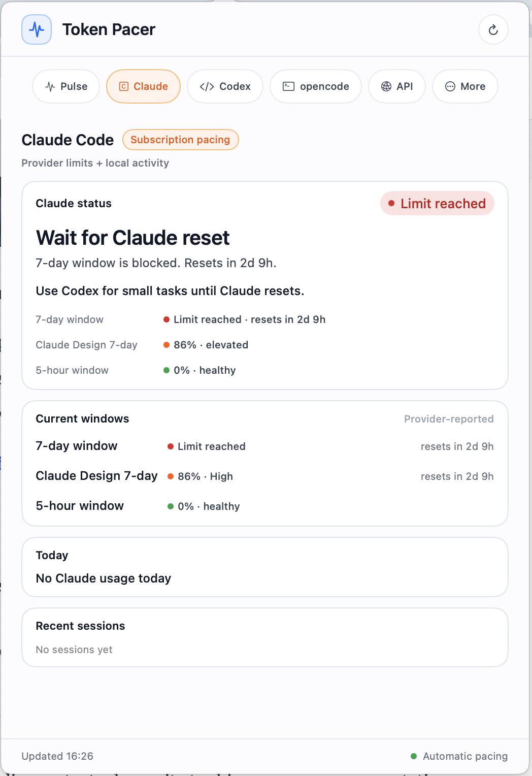The width and height of the screenshot is (532, 776).
Task: Click '5-hour window' label in status card
Action: point(72,370)
